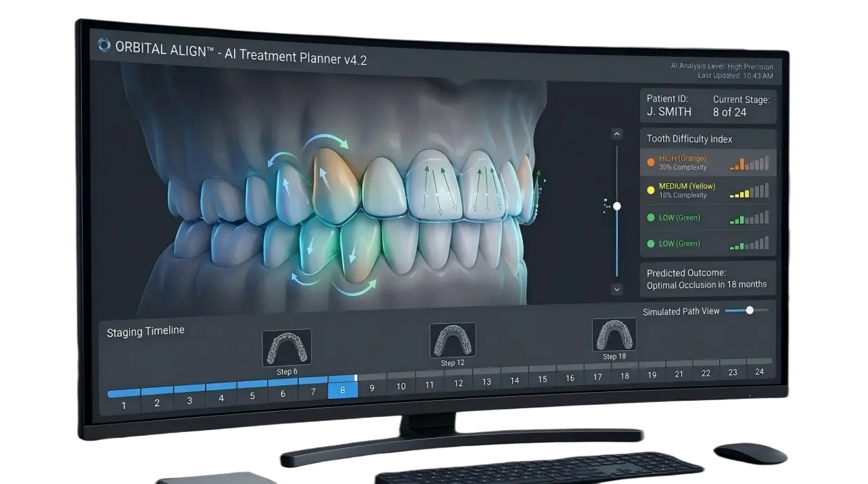
Task: Click the Orbital Align logo icon
Action: coord(104,45)
